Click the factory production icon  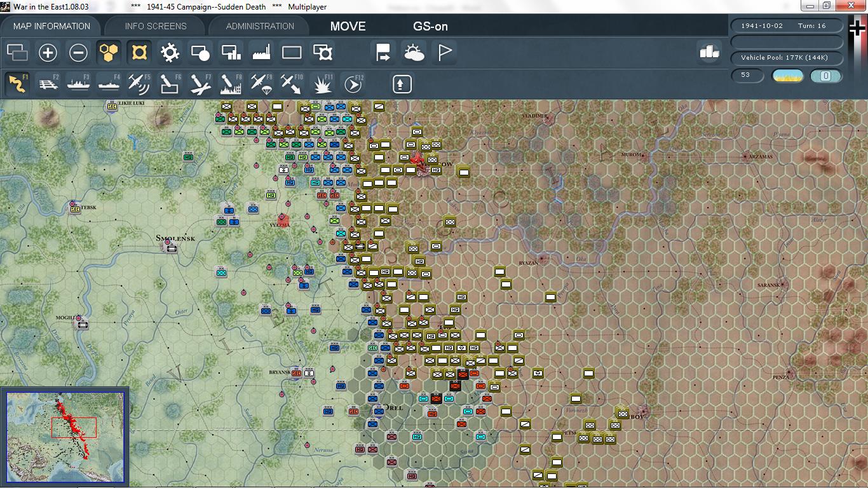click(261, 53)
